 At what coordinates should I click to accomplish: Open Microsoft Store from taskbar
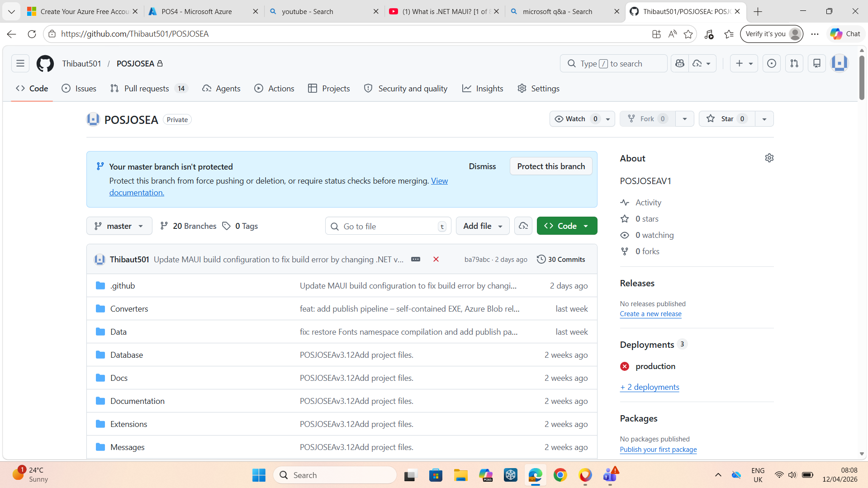tap(436, 475)
